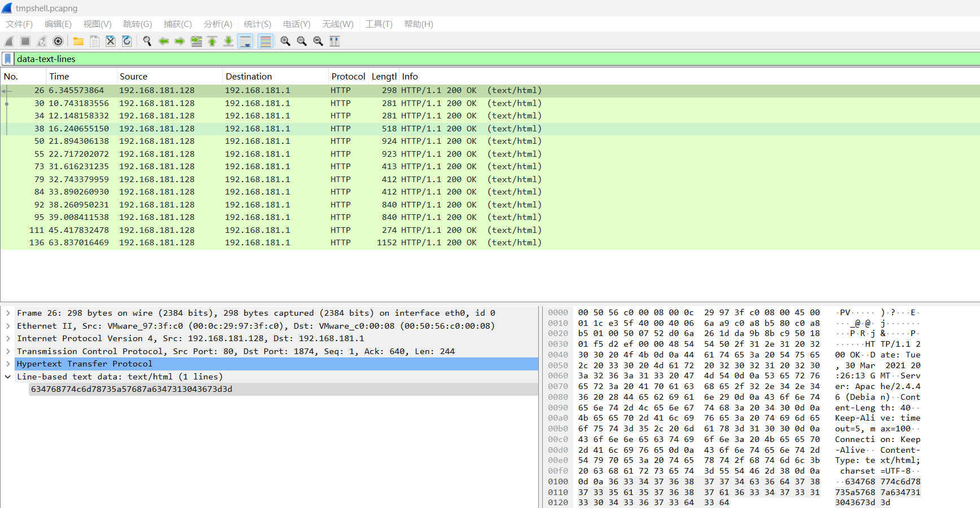980x508 pixels.
Task: Jump to the last packet
Action: [x=228, y=41]
